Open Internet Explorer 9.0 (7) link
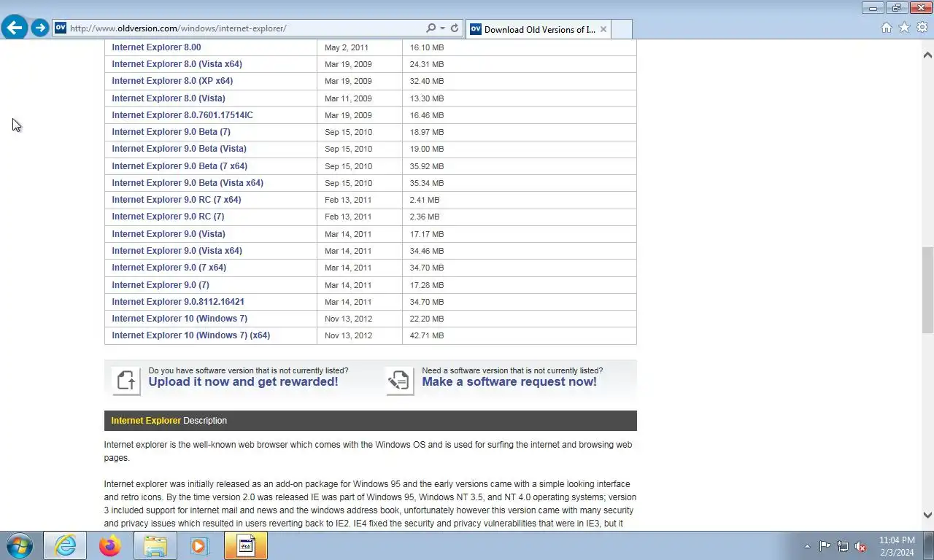The width and height of the screenshot is (934, 560). (161, 285)
